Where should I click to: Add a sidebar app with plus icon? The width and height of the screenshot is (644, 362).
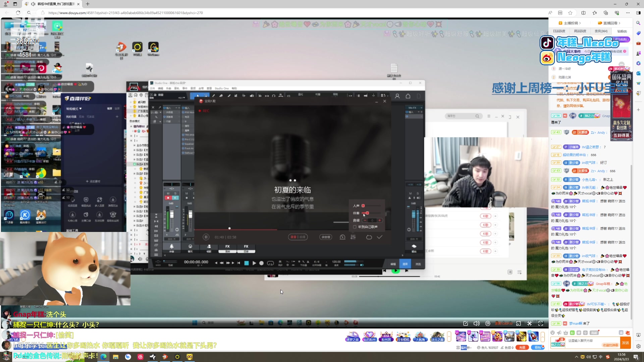pyautogui.click(x=638, y=110)
